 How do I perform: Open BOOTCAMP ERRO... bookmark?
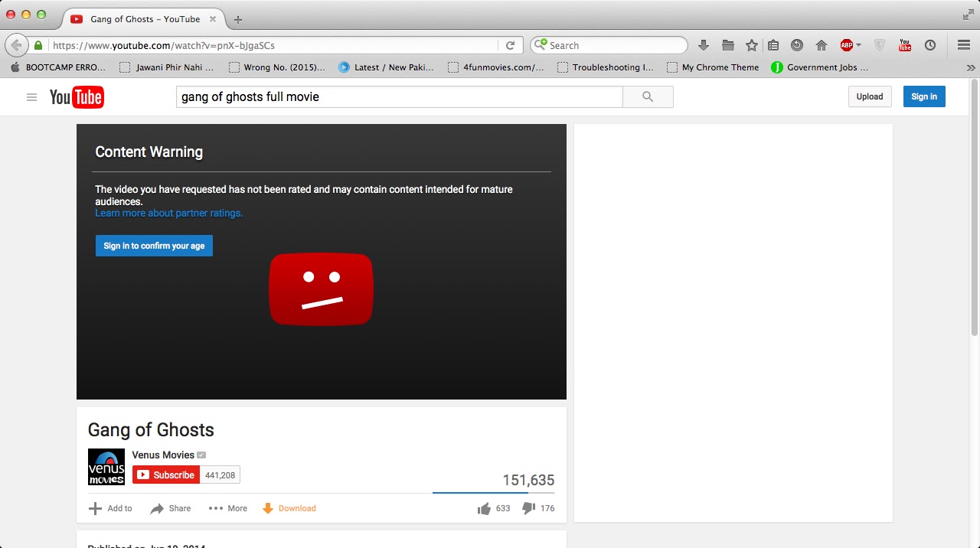(x=58, y=67)
